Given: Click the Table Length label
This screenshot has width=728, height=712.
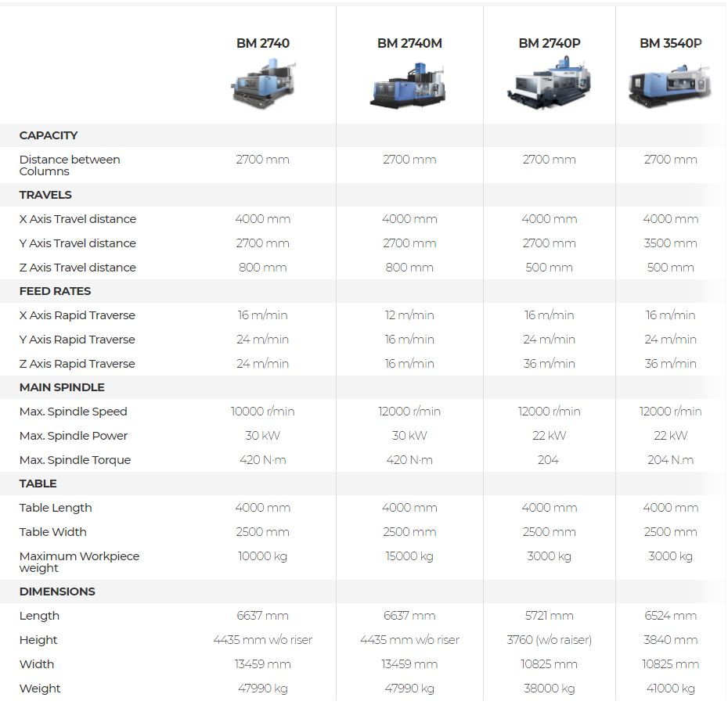Looking at the screenshot, I should coord(56,508).
